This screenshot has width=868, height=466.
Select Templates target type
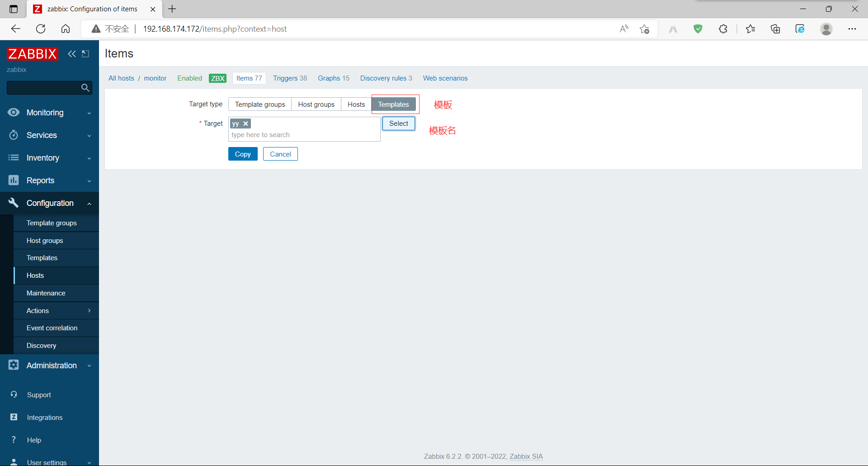coord(393,104)
